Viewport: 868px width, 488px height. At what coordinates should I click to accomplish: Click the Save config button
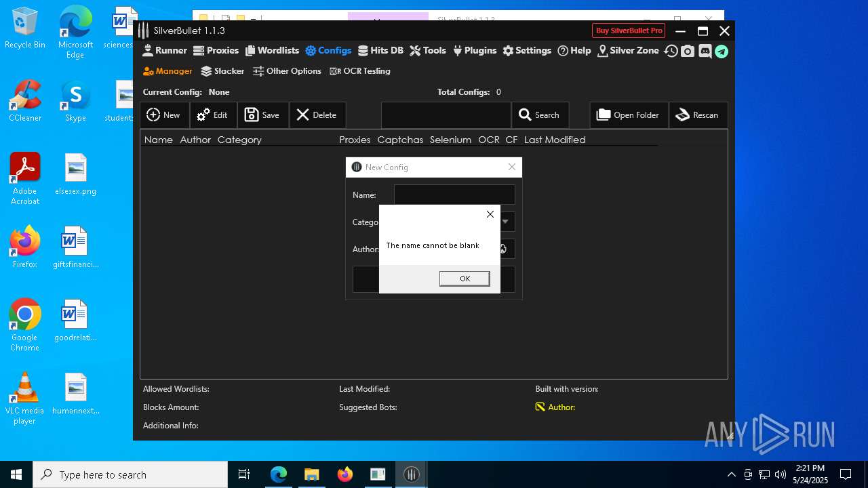pos(262,115)
